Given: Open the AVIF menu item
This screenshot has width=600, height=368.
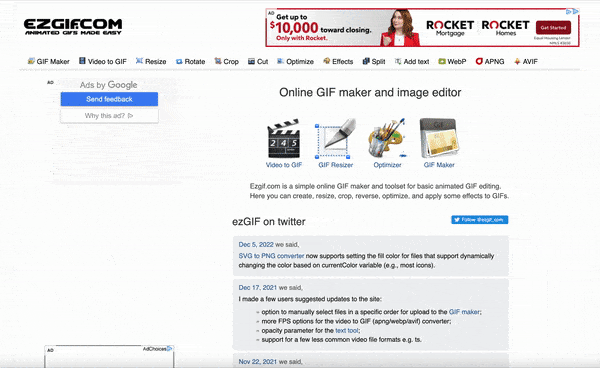Looking at the screenshot, I should 526,61.
